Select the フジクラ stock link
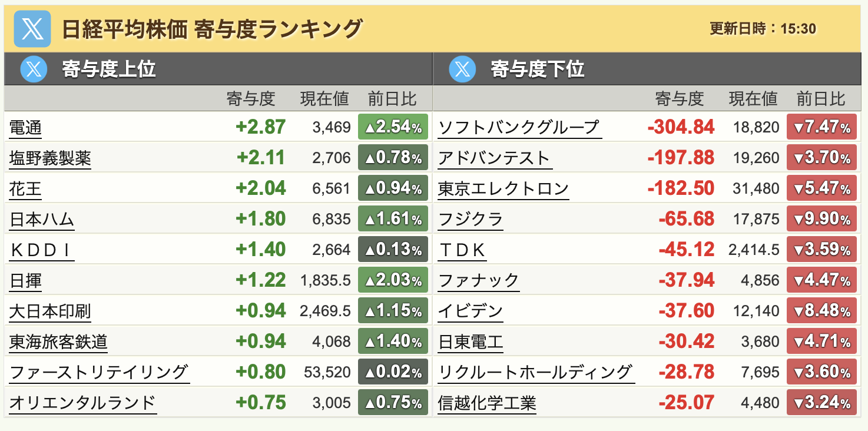This screenshot has height=431, width=868. pyautogui.click(x=471, y=220)
